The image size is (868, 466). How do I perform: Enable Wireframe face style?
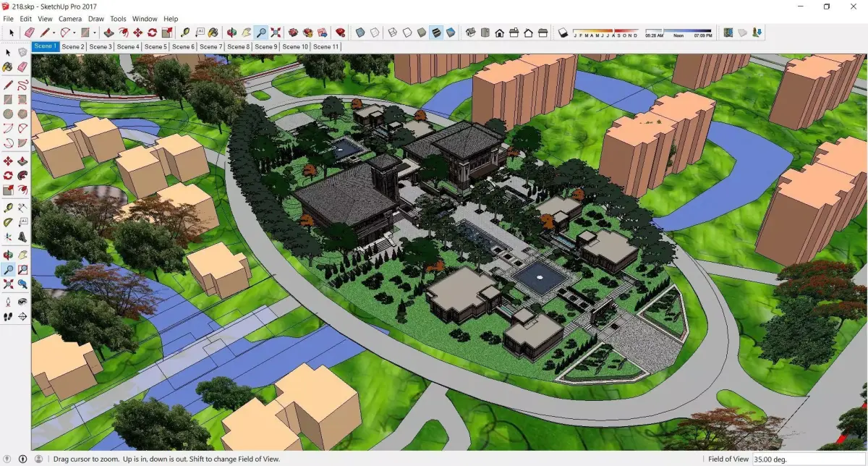click(x=393, y=33)
